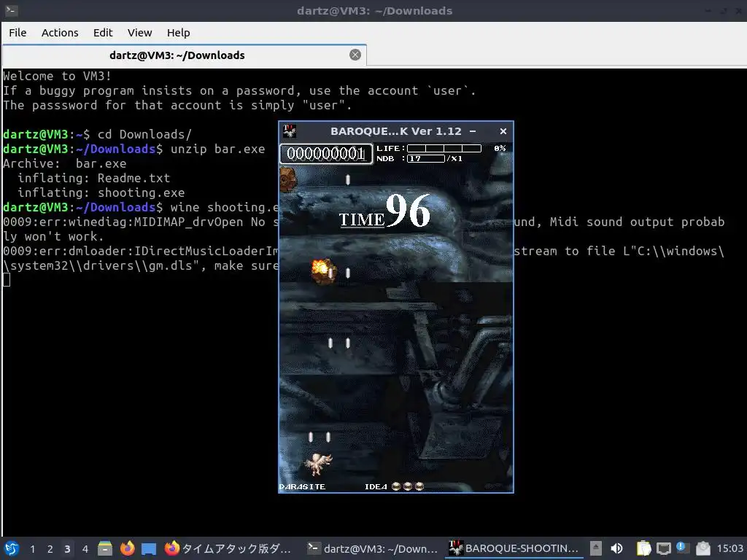Screen dimensions: 747x560
Task: Click the terminal block cursor
Action: [x=7, y=279]
